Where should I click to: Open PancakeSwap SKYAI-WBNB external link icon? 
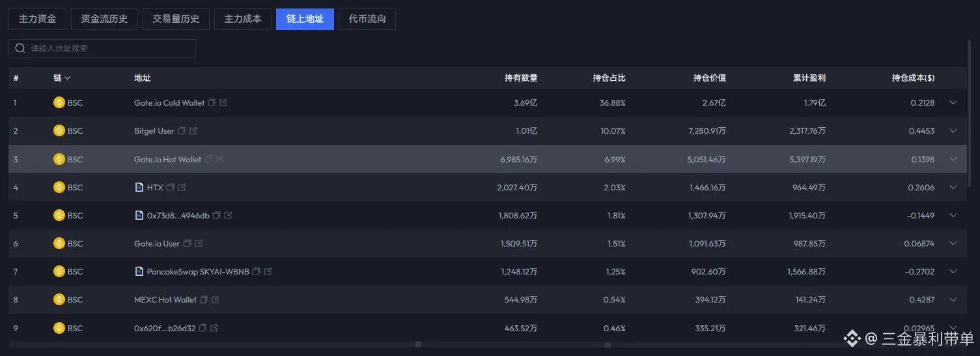pos(268,271)
